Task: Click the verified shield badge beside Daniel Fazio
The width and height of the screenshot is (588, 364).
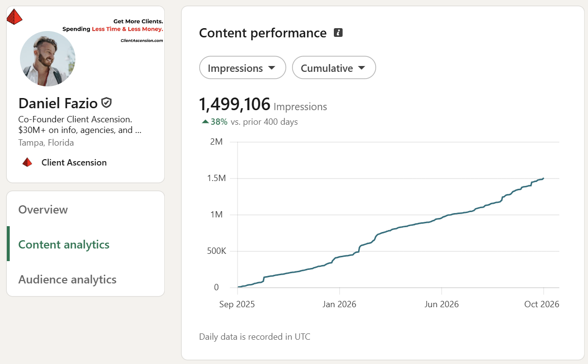Action: click(x=106, y=103)
